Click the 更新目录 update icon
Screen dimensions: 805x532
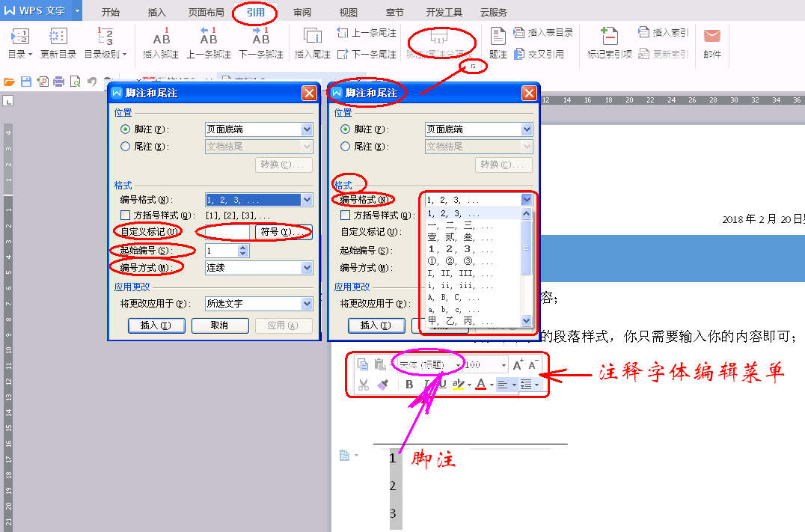click(58, 36)
